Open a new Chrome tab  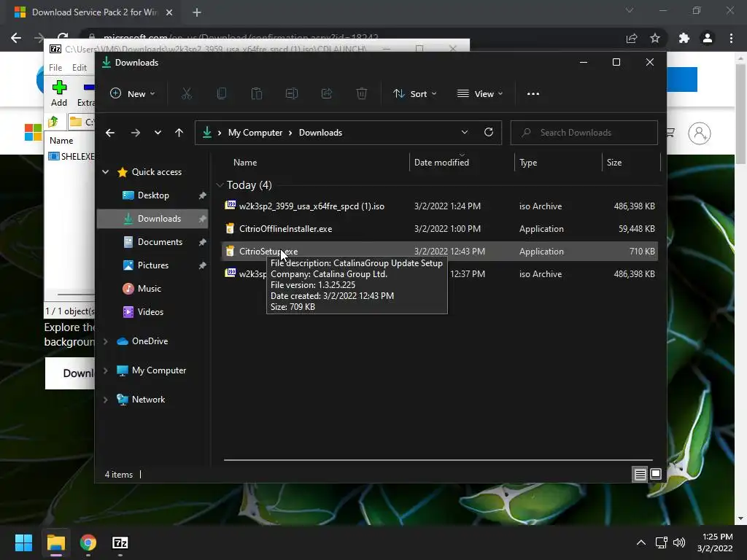click(197, 12)
